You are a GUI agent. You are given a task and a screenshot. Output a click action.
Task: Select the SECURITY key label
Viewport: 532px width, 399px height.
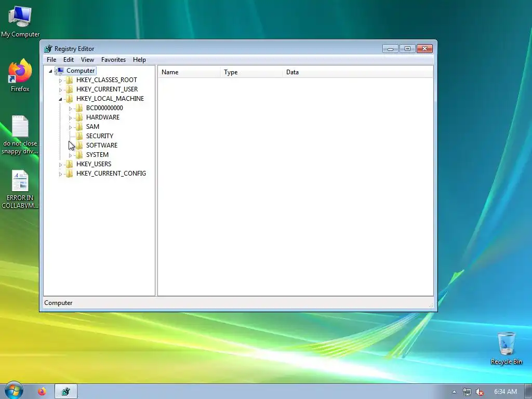[x=100, y=136]
